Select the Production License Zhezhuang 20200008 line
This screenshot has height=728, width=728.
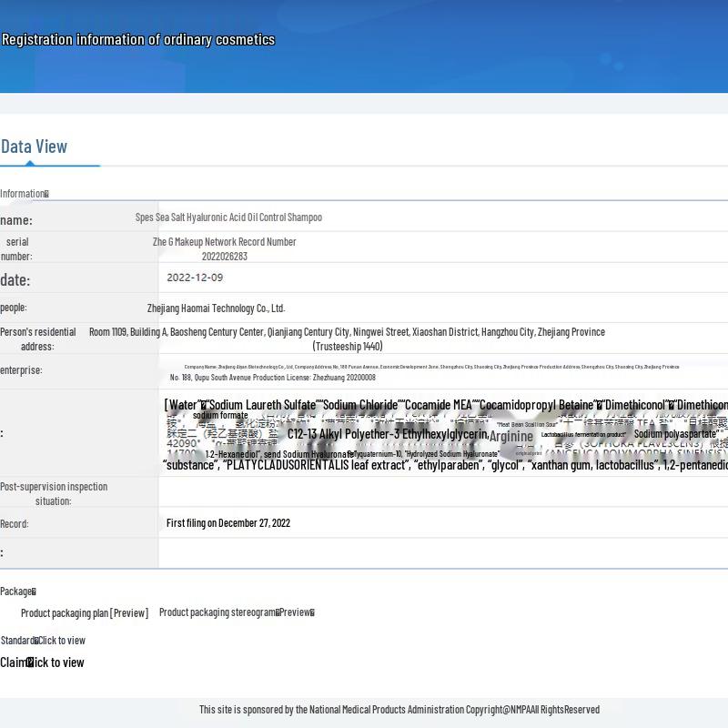pos(272,378)
